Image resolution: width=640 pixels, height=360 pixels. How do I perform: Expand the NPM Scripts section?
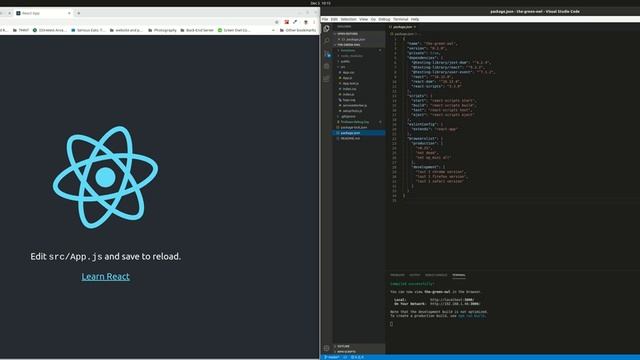tap(359, 351)
